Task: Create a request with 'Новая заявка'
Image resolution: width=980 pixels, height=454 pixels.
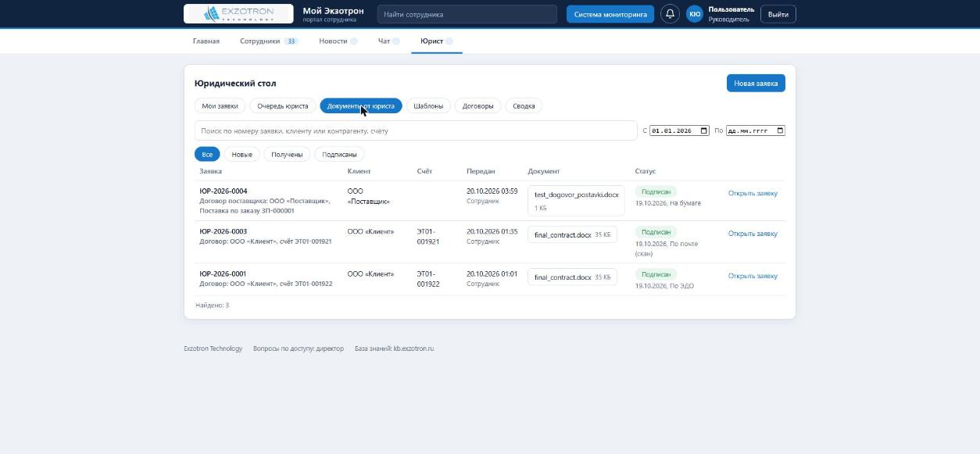Action: [x=756, y=83]
